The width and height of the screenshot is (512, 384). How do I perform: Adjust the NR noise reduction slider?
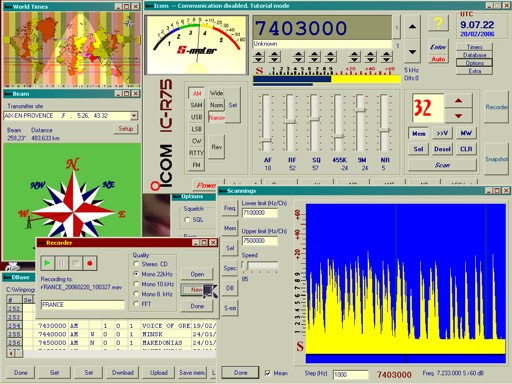384,130
